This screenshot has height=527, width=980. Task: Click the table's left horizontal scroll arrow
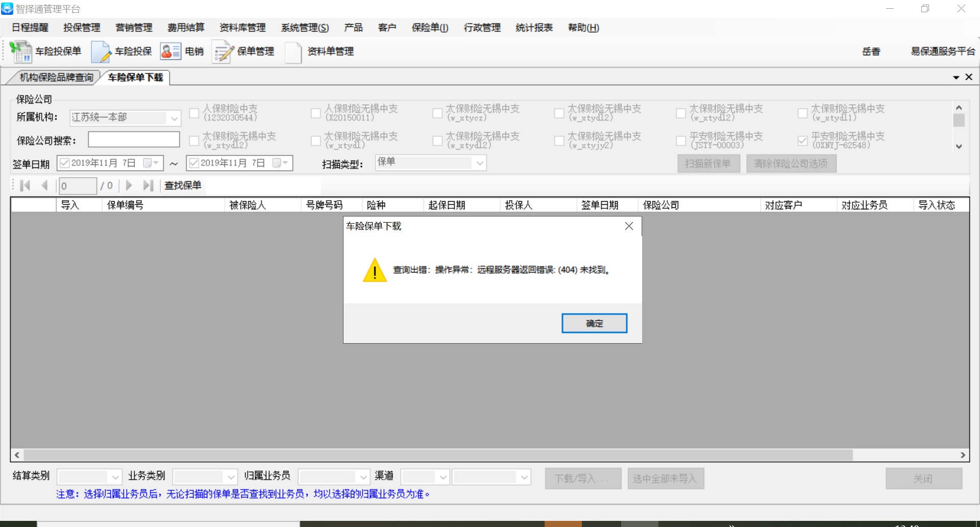pos(17,455)
